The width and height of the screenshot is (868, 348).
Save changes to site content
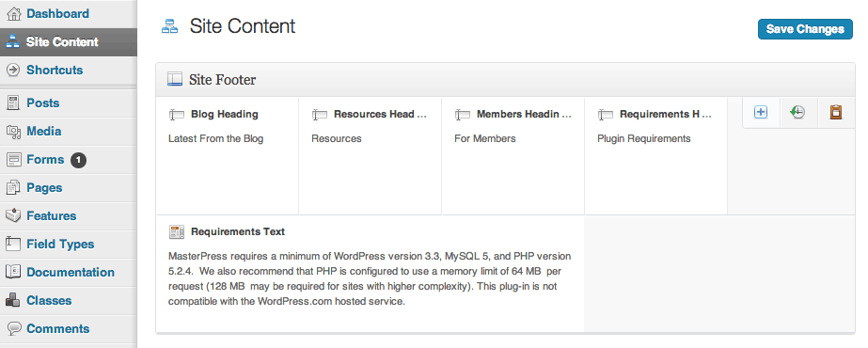point(805,29)
